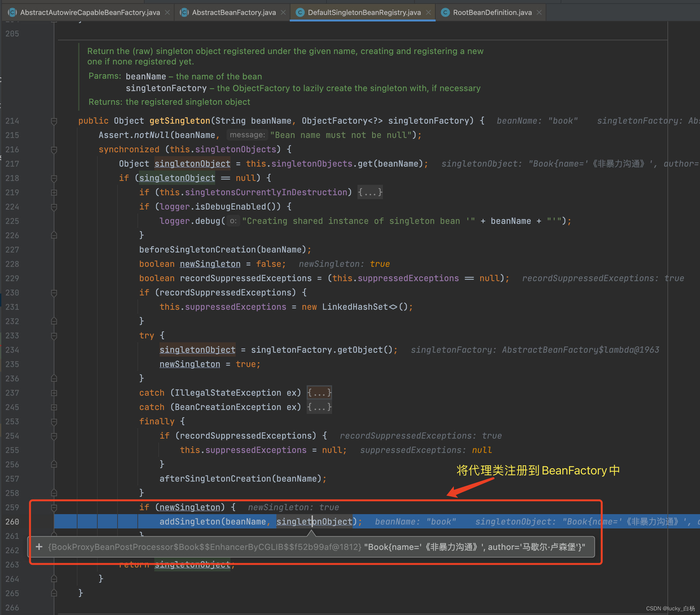The image size is (700, 615).
Task: Collapse finally block at line 253
Action: tap(54, 422)
